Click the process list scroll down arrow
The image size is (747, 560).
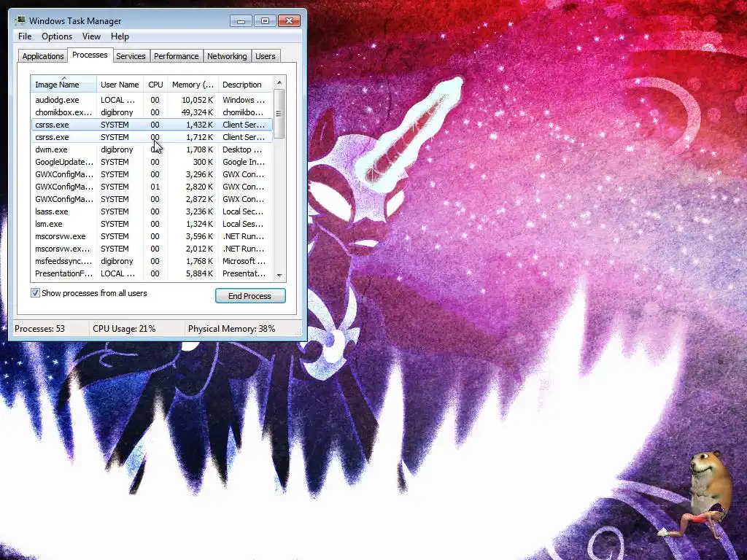point(279,275)
